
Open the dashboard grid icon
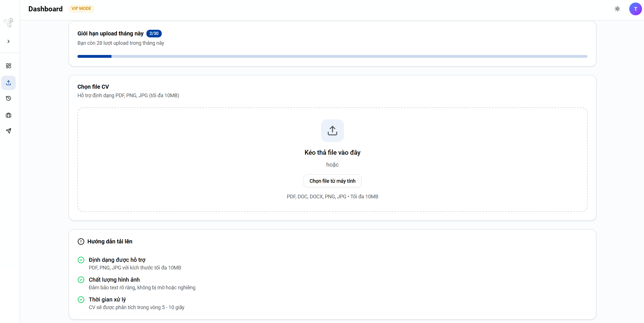click(x=9, y=66)
